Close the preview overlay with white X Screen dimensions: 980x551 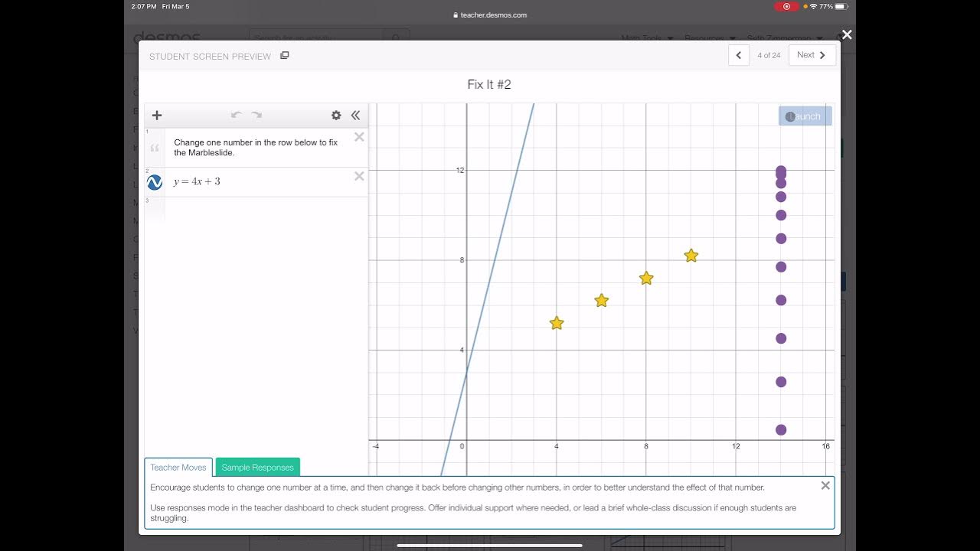(847, 34)
